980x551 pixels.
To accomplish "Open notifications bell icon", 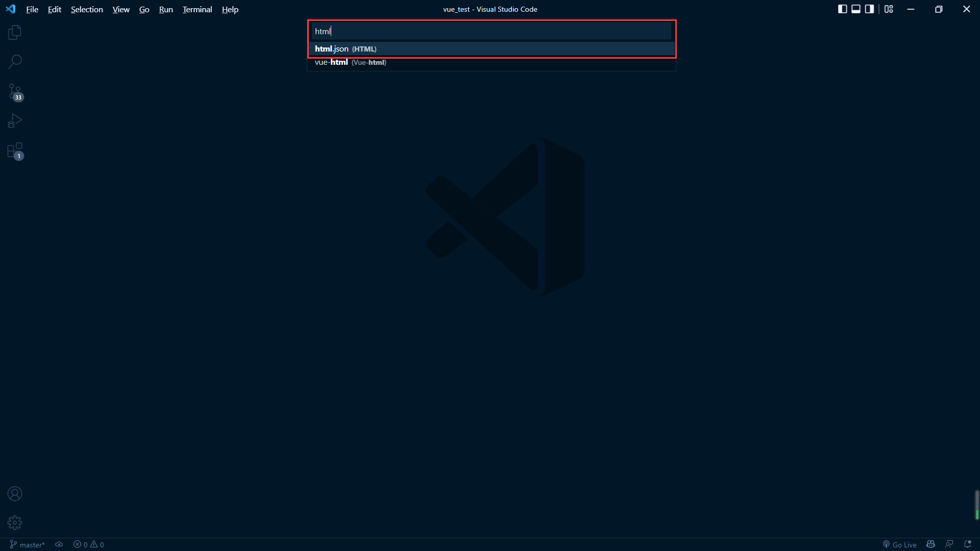I will [967, 544].
